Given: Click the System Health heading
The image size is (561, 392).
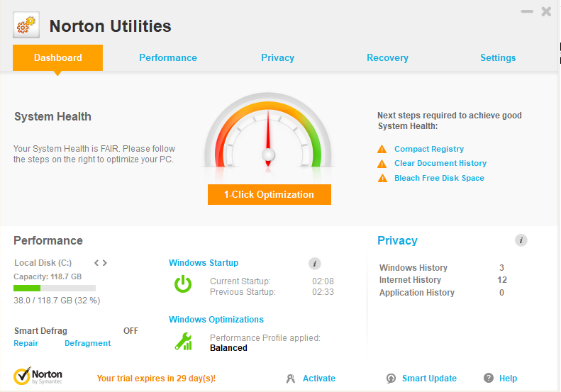Looking at the screenshot, I should pyautogui.click(x=52, y=116).
